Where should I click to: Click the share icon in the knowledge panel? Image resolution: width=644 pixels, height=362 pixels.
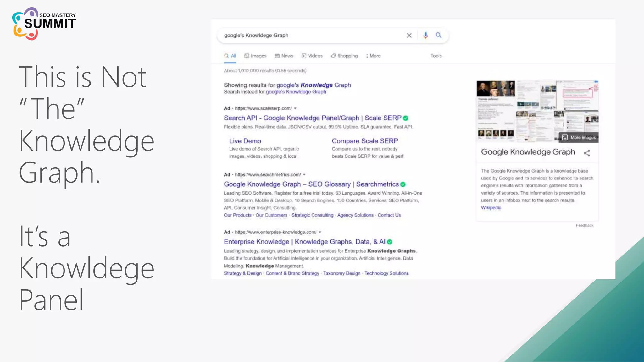click(x=587, y=153)
